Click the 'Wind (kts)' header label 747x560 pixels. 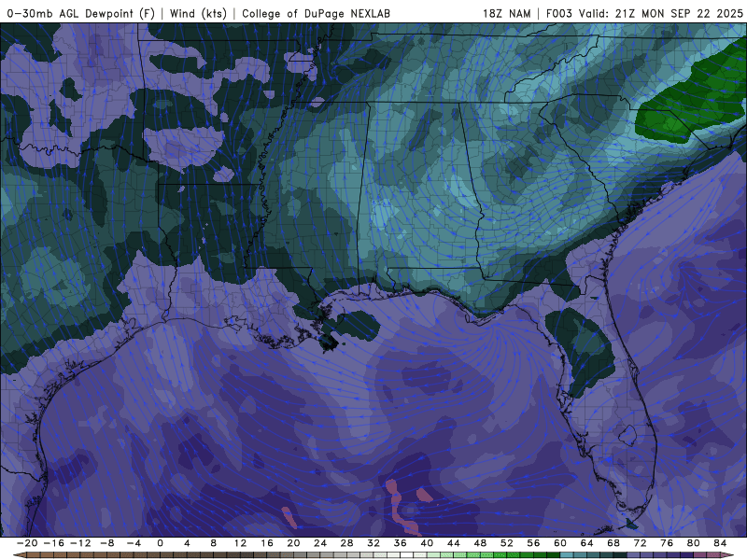click(198, 13)
